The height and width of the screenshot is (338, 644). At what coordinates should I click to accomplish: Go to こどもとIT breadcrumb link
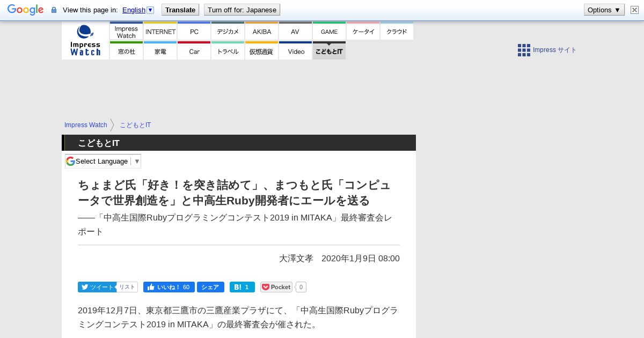[135, 125]
